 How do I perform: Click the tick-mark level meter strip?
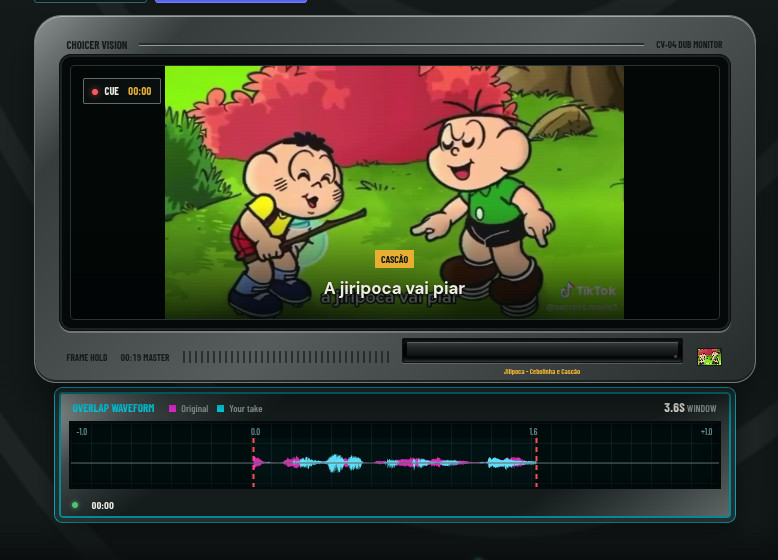point(286,357)
